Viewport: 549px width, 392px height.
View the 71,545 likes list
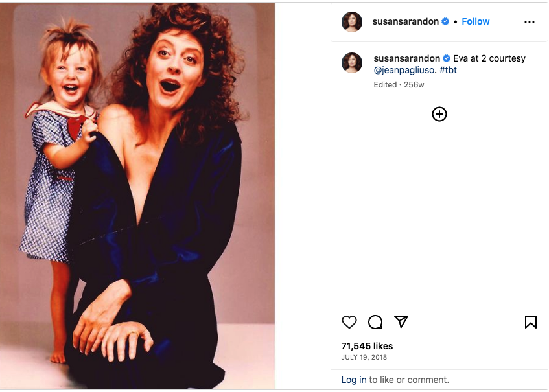[367, 346]
